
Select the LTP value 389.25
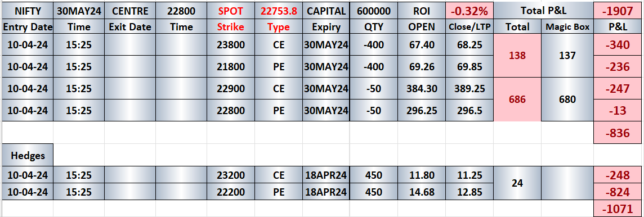pyautogui.click(x=469, y=88)
